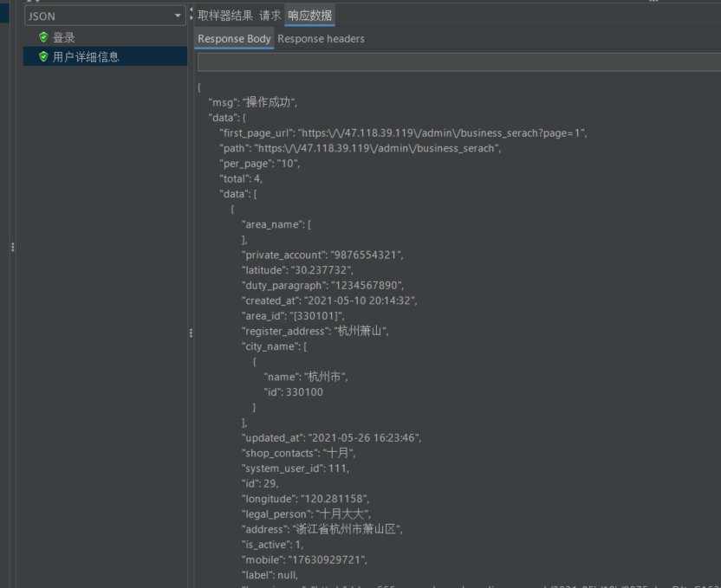
Task: Click the duty_paragraph value 1234567890
Action: point(367,285)
